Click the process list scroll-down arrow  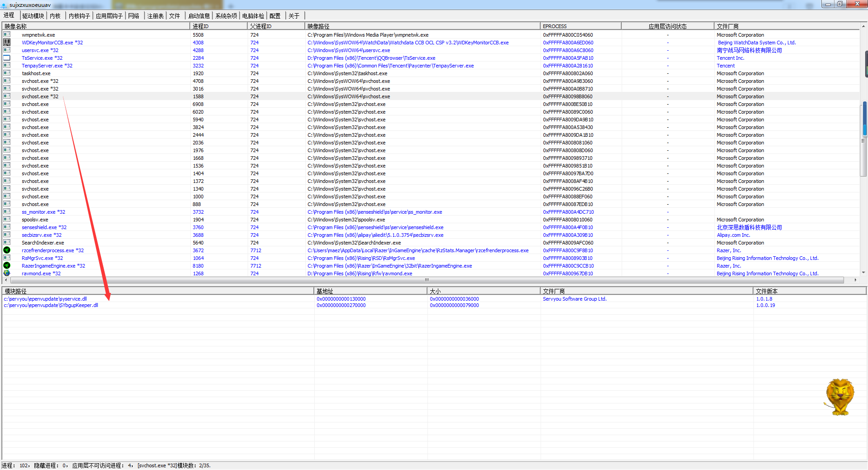pos(863,272)
